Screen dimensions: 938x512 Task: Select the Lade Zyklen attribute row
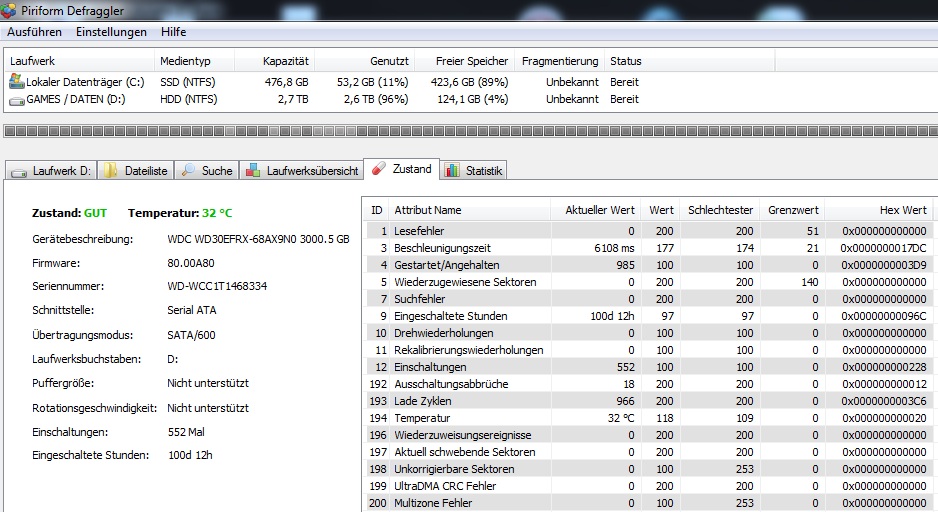[x=650, y=401]
